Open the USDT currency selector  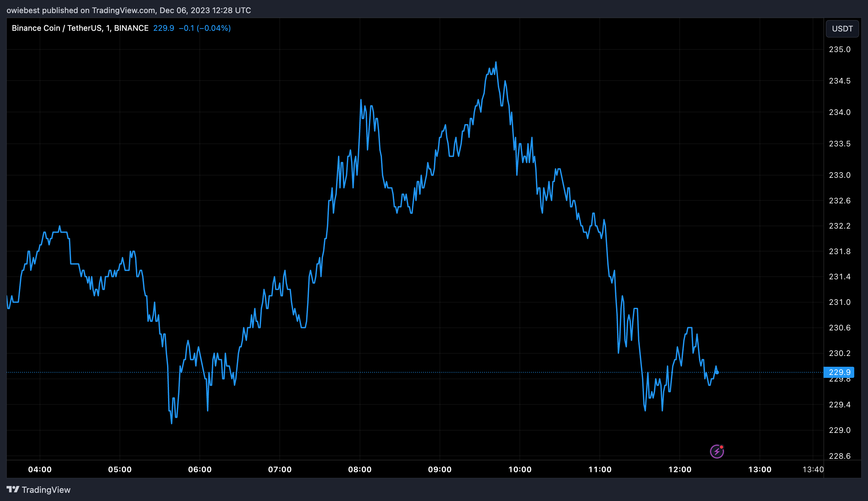click(x=842, y=28)
